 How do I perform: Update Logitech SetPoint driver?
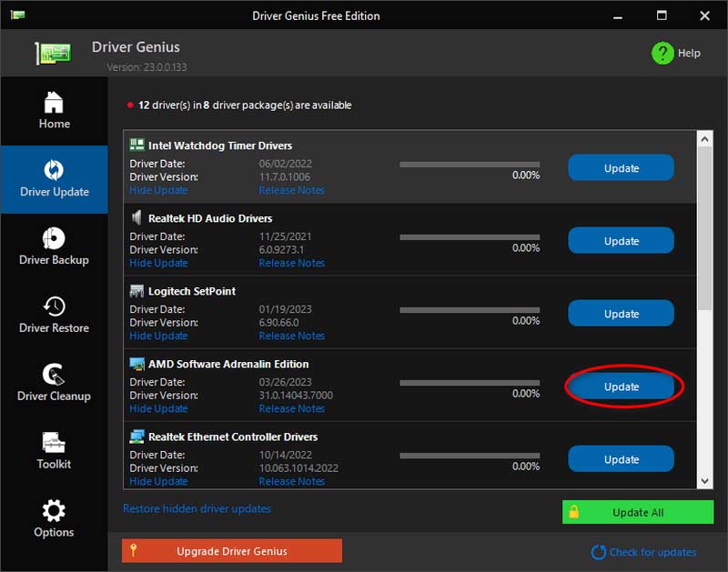pos(621,314)
